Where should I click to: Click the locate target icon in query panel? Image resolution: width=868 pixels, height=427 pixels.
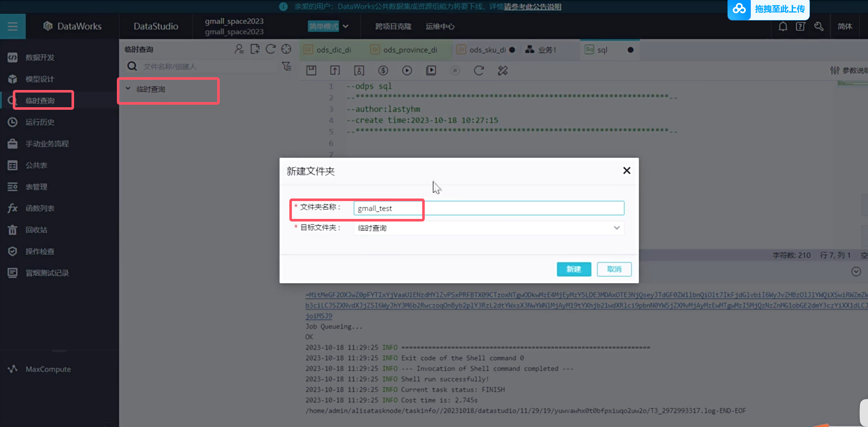pos(286,49)
